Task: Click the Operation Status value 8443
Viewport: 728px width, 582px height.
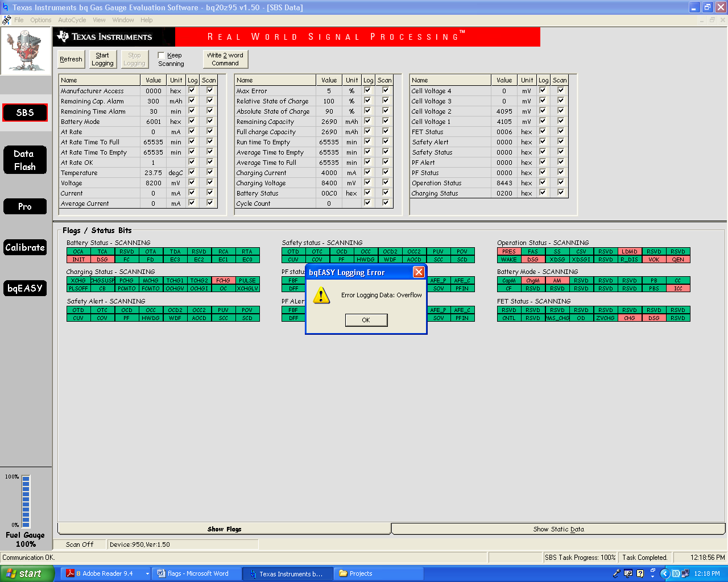Action: tap(504, 183)
